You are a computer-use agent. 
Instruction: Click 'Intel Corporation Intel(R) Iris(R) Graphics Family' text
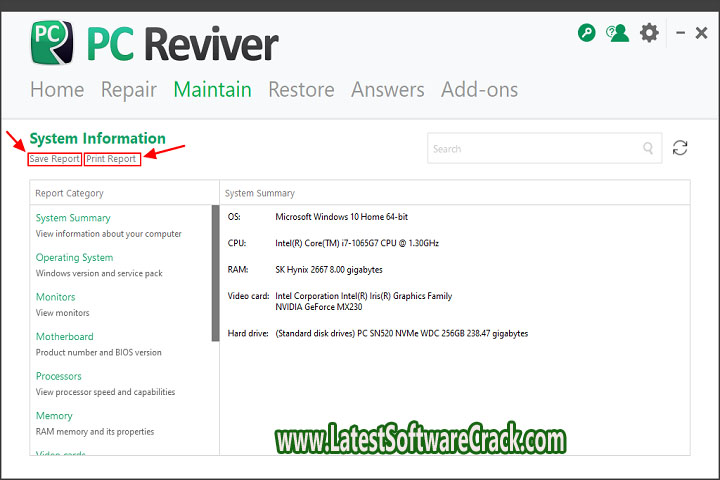[x=364, y=296]
